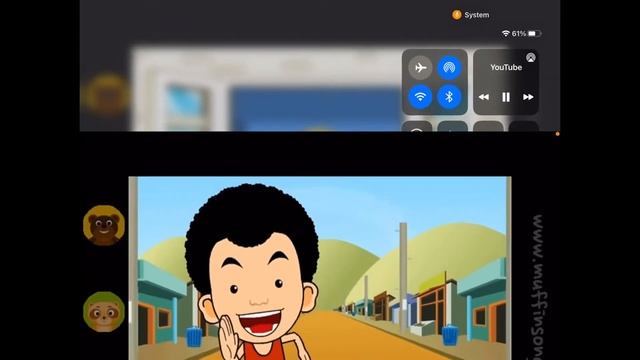
Task: Tap the 61% battery percentage text
Action: [519, 33]
